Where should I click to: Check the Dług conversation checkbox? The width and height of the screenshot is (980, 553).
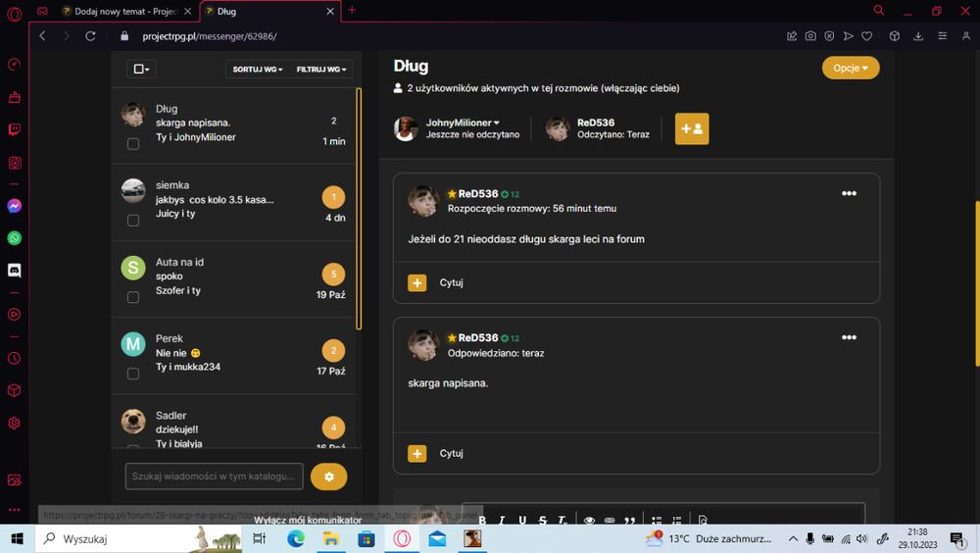133,144
